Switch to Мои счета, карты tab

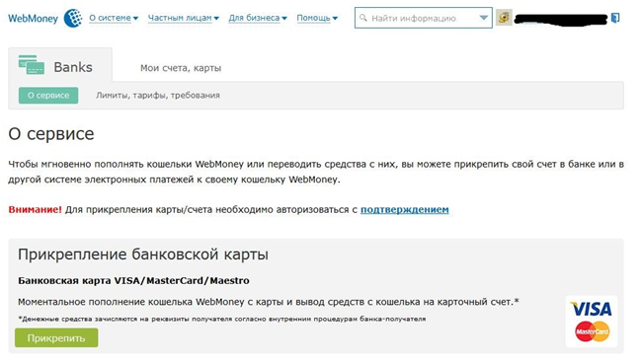coord(181,68)
